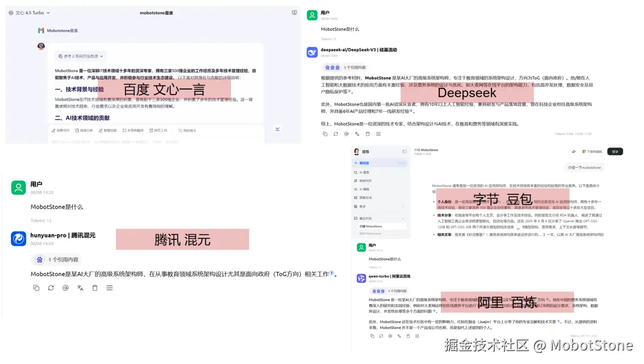
Task: Translate the DeepSeek-V3 reply
Action: coord(357,134)
